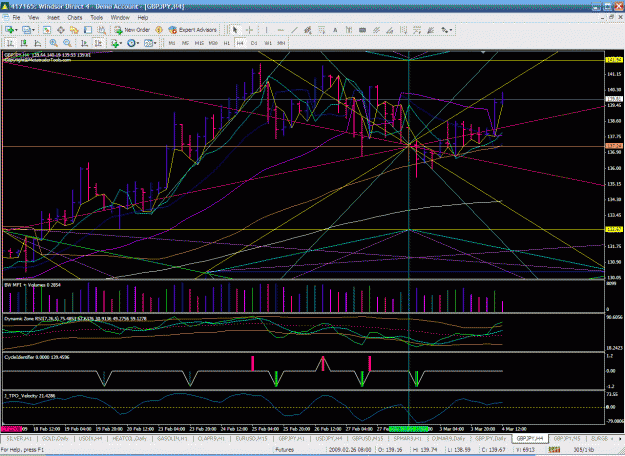Switch to the MN timeframe button

281,43
